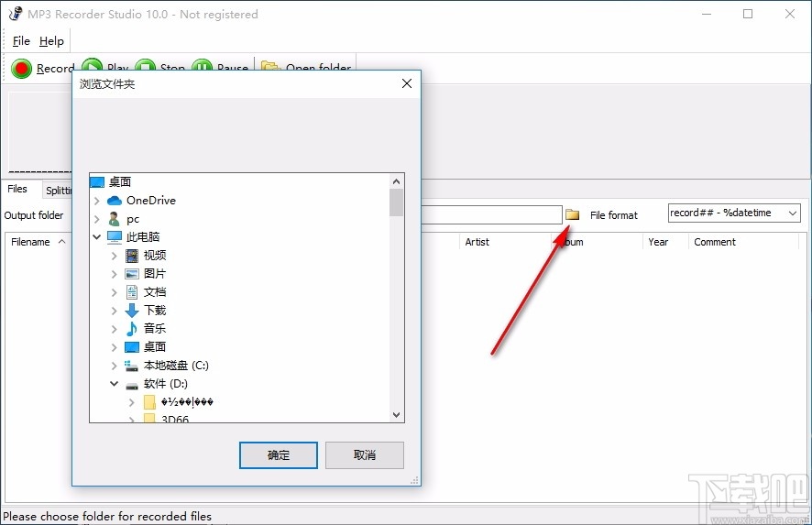812x525 pixels.
Task: Switch to the Splitting tab
Action: [58, 191]
